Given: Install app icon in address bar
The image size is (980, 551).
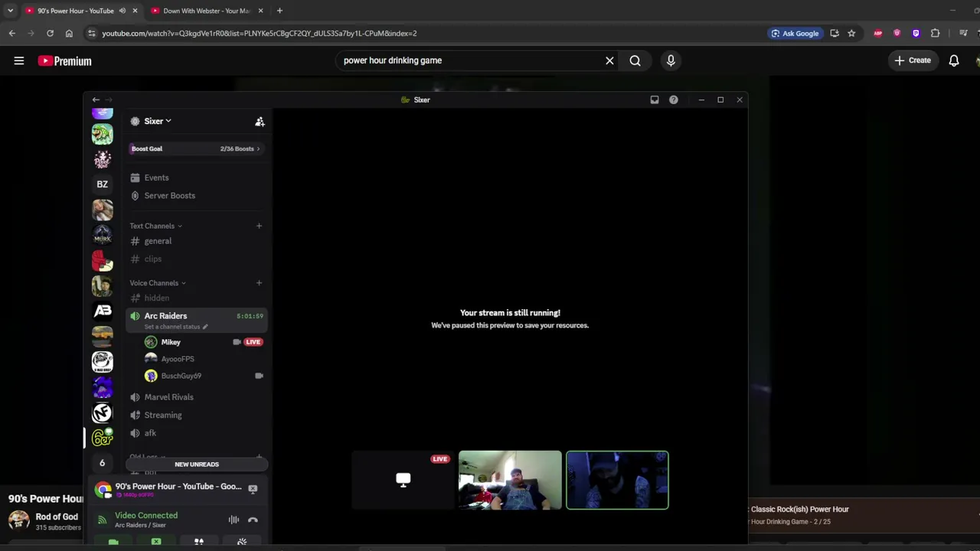Looking at the screenshot, I should click(x=835, y=34).
